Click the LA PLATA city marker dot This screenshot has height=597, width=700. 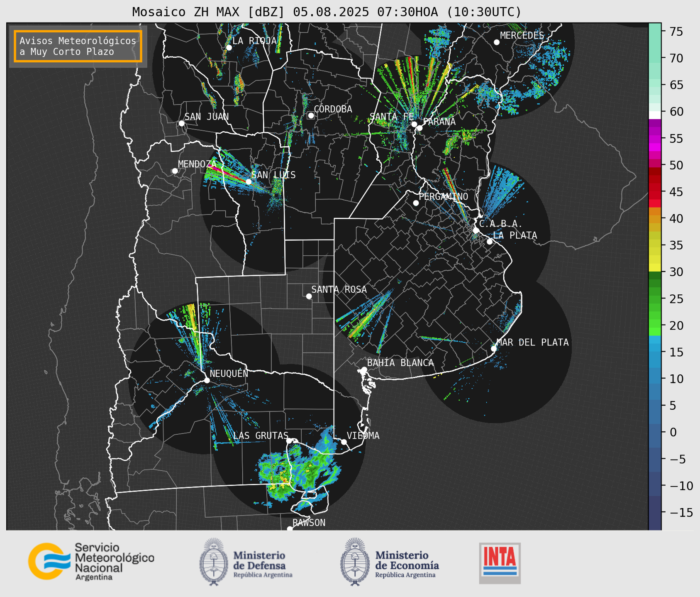pyautogui.click(x=490, y=242)
